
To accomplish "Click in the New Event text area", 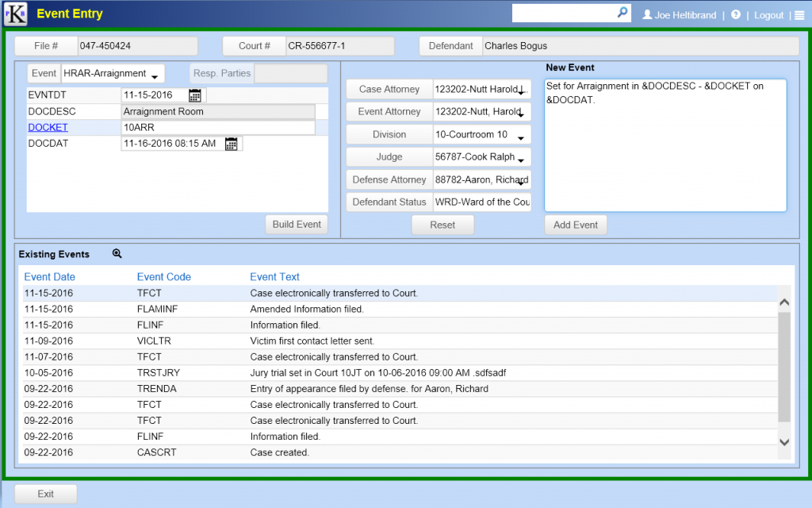I will 665,145.
